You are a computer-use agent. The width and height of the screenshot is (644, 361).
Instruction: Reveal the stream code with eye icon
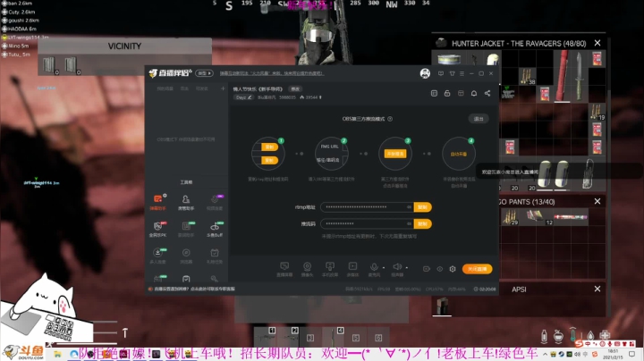click(x=409, y=223)
